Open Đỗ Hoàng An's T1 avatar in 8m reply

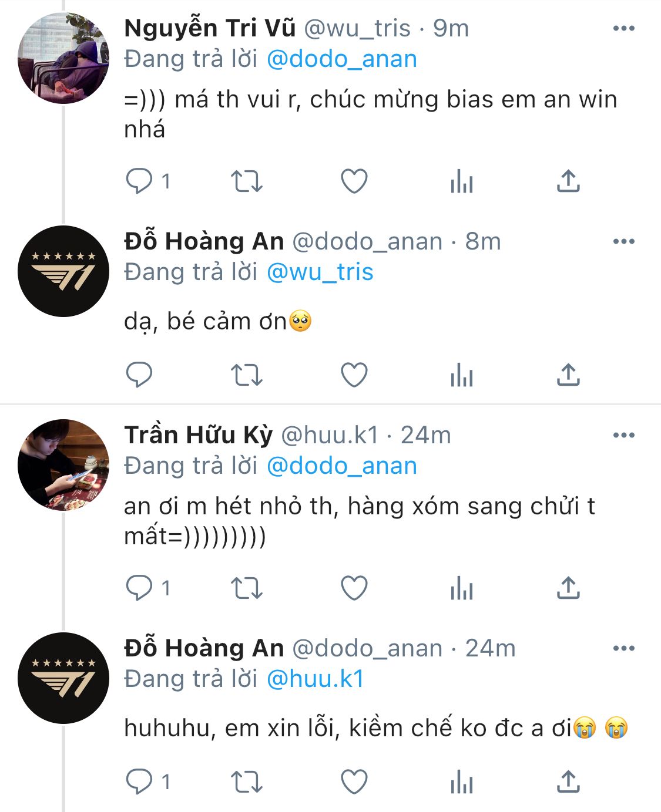click(63, 271)
